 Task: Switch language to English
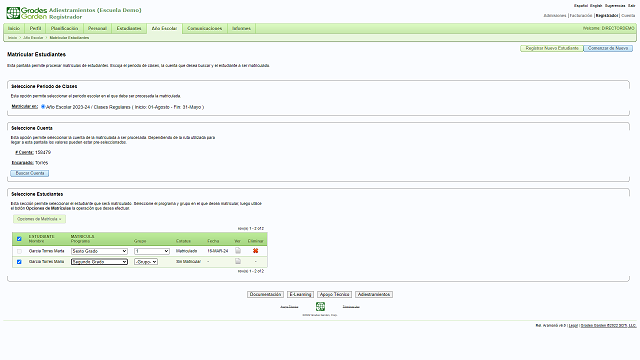596,6
